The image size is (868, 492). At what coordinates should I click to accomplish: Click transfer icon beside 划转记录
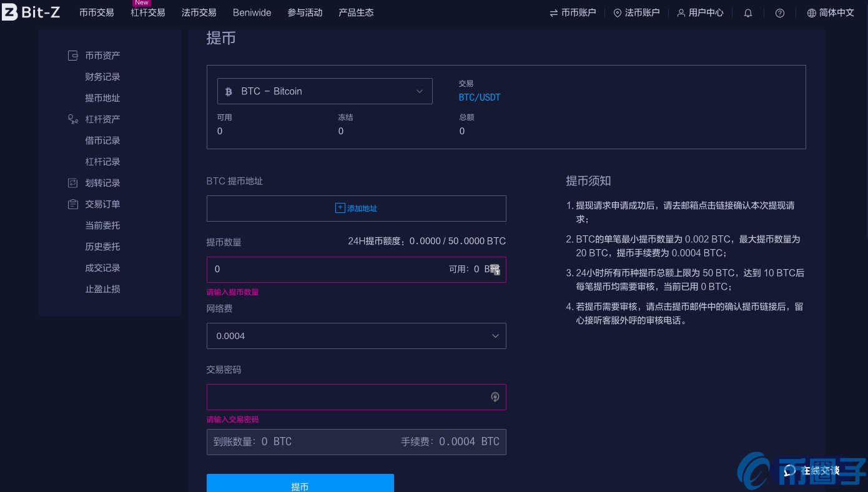(72, 183)
